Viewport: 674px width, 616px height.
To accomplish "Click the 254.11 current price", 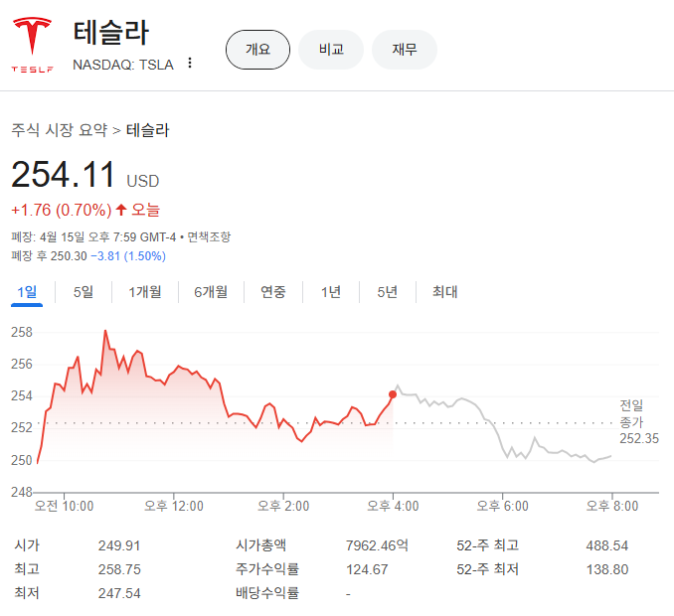I will click(x=63, y=175).
